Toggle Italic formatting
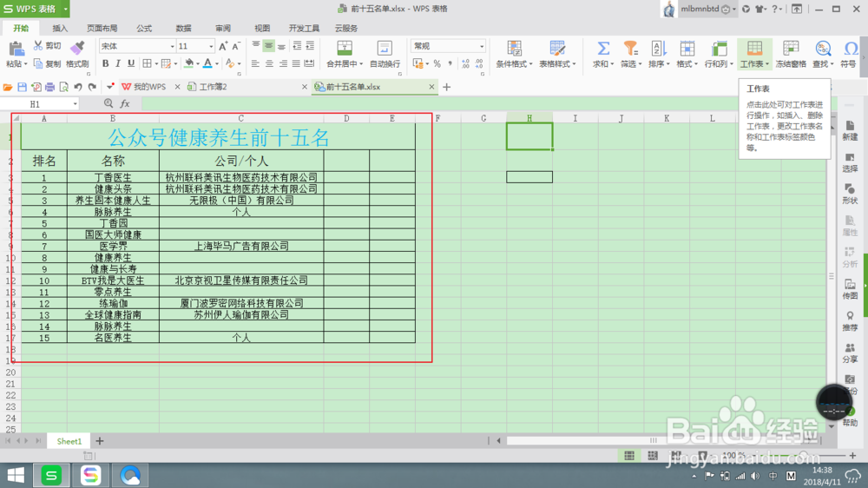 [118, 63]
